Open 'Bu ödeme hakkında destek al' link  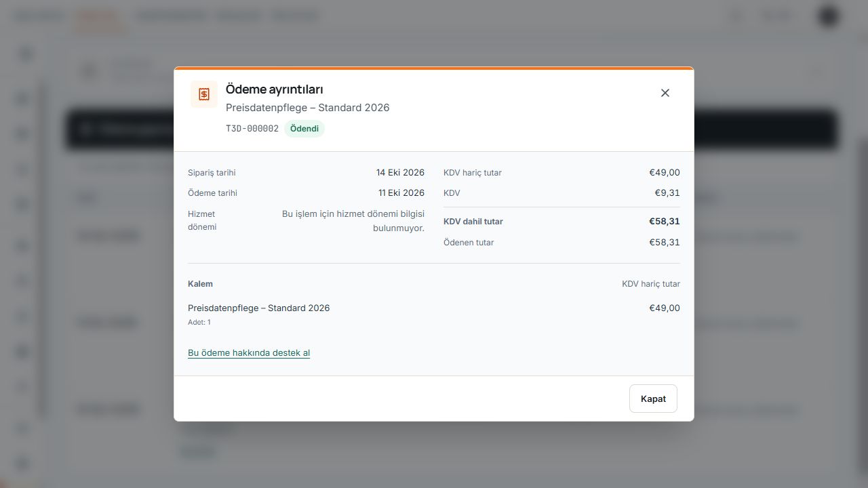pyautogui.click(x=249, y=352)
